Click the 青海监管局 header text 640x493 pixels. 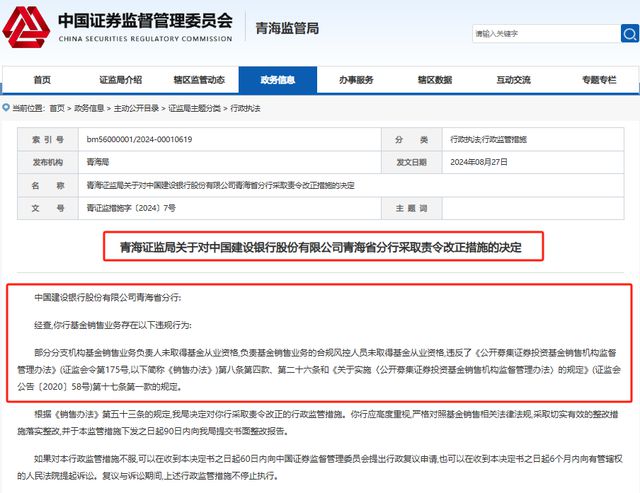(x=287, y=28)
